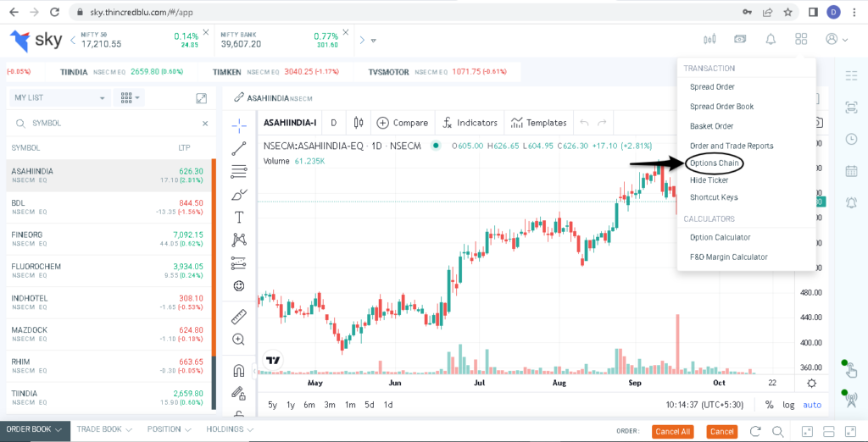Open the grid view dropdown beside MY LIST
This screenshot has width=868, height=442.
(129, 98)
